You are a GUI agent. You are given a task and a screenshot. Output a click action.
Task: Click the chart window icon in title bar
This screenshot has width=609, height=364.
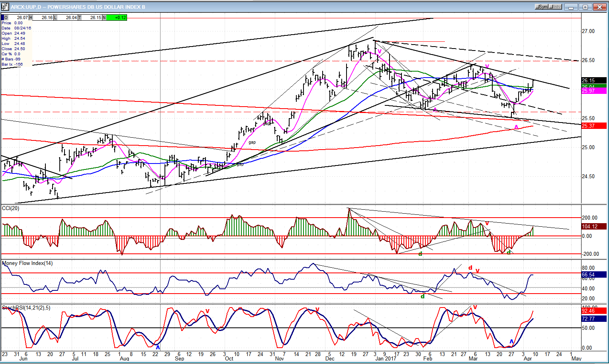[5, 6]
